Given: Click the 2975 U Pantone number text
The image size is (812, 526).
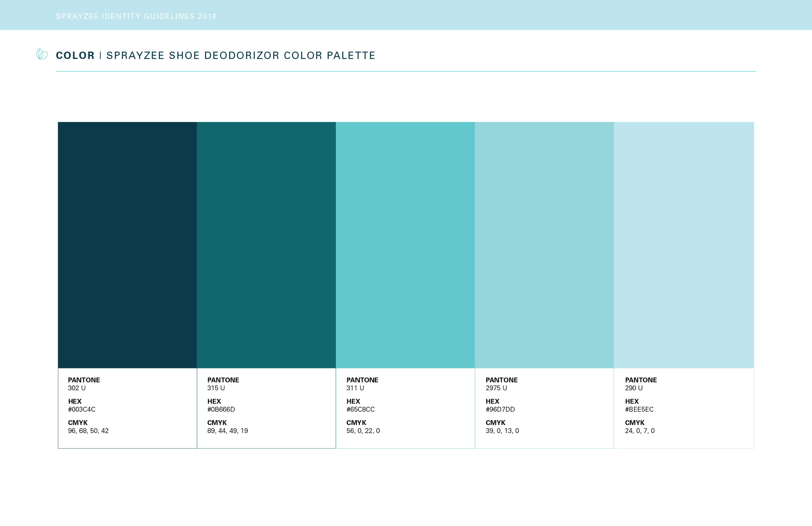Looking at the screenshot, I should [496, 388].
